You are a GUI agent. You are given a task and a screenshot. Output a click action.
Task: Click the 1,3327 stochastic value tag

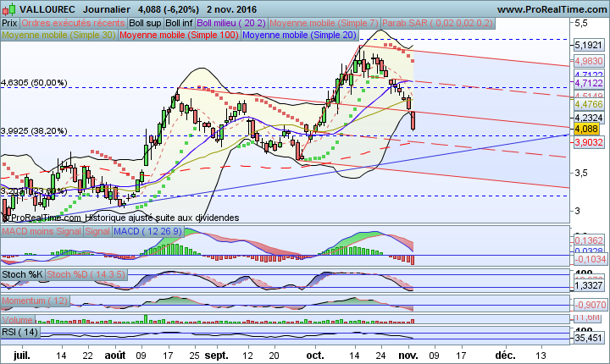click(589, 285)
